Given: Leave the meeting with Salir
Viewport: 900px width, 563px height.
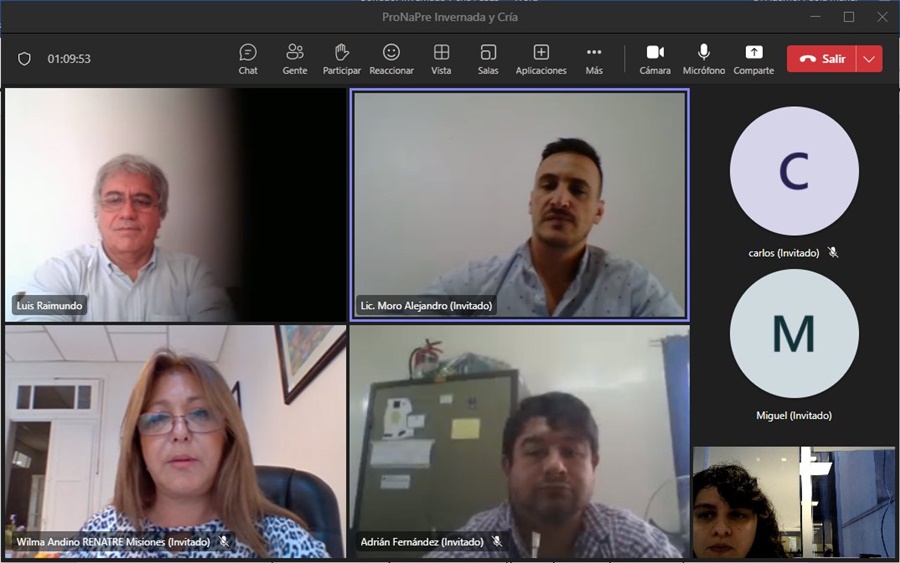Looking at the screenshot, I should point(822,59).
